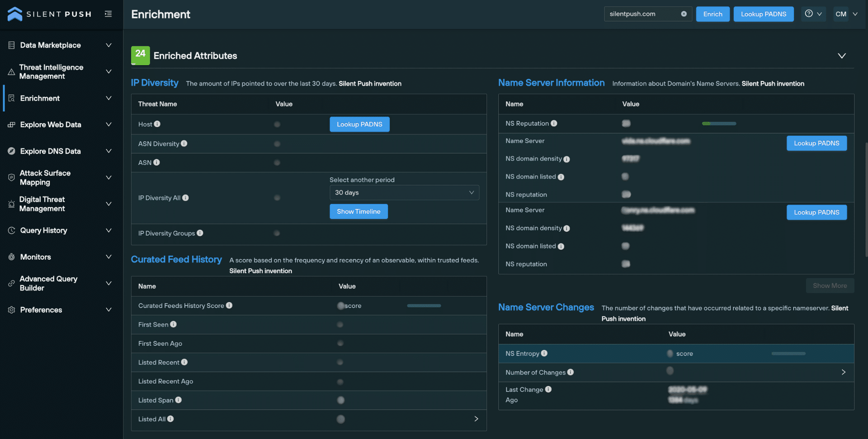Click Lookup PADNS in the Host row
The image size is (868, 439).
[359, 124]
